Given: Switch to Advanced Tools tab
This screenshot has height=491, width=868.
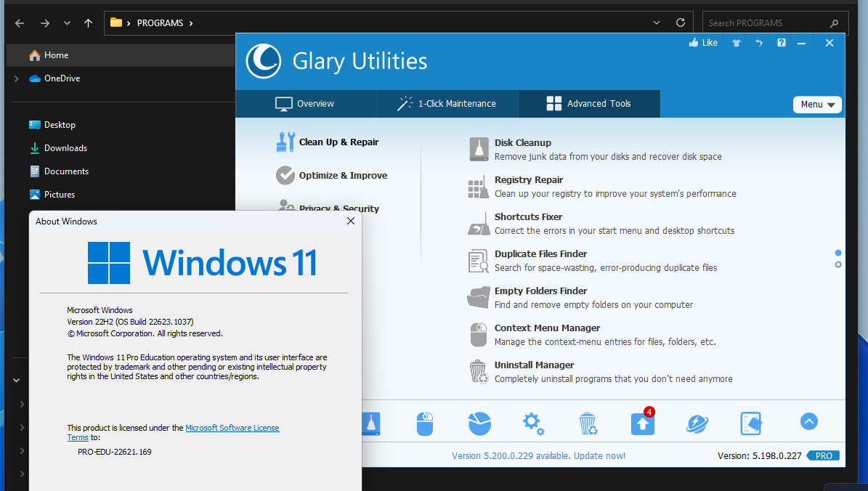Looking at the screenshot, I should click(x=589, y=104).
